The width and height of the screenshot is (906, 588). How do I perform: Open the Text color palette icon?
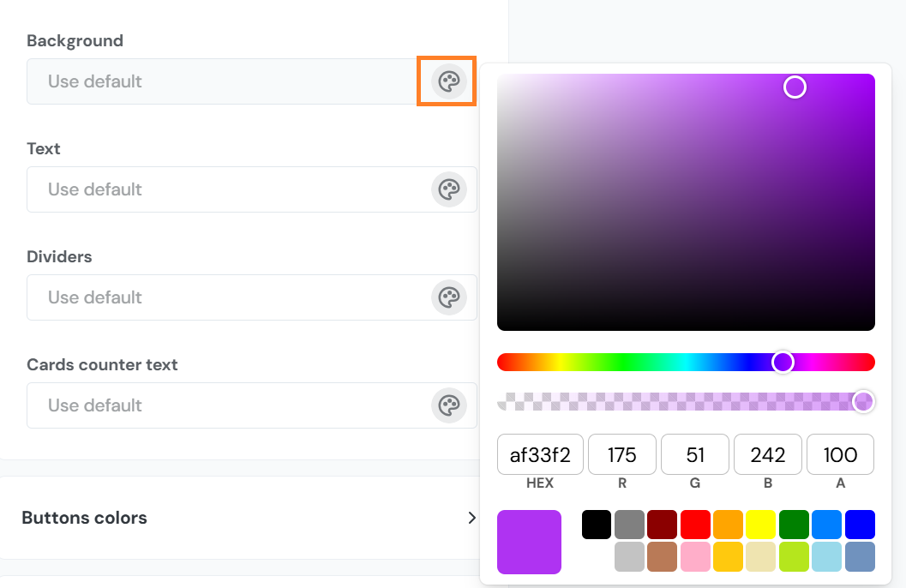point(448,189)
